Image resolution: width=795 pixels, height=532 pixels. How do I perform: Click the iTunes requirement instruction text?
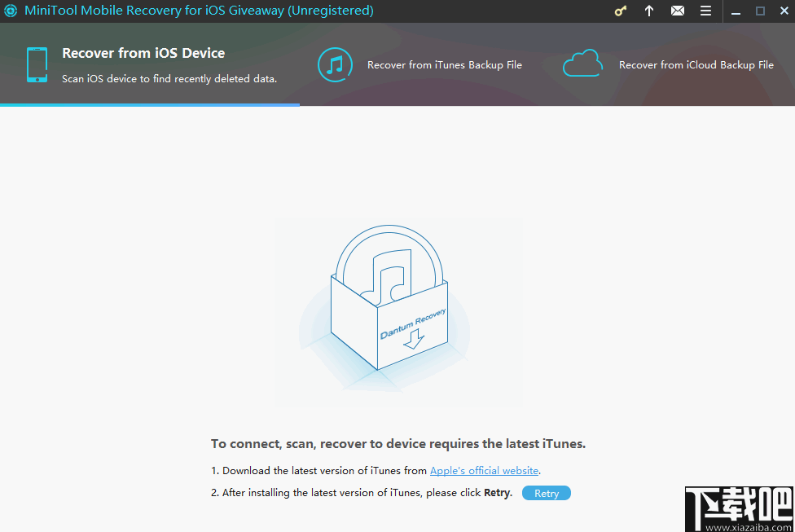click(x=397, y=444)
